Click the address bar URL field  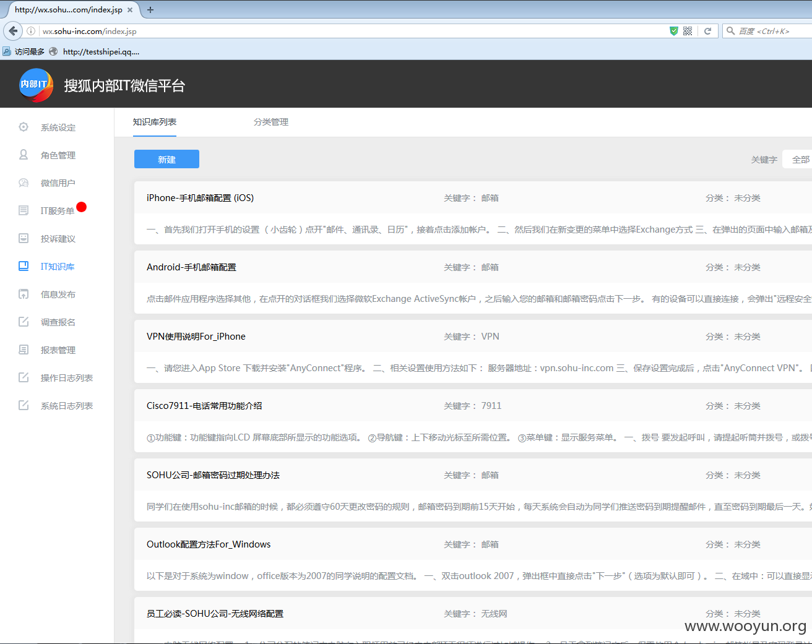pos(353,31)
